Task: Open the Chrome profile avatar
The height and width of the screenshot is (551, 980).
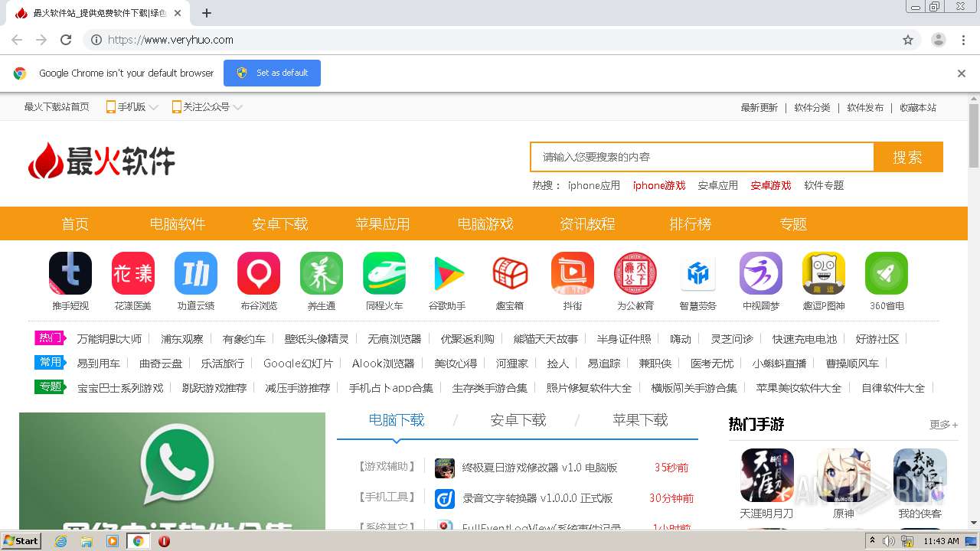Action: point(939,40)
